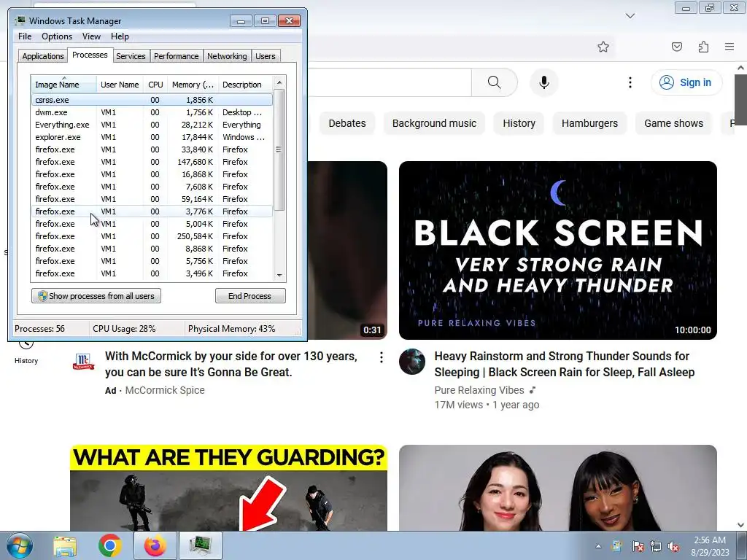Image resolution: width=747 pixels, height=560 pixels.
Task: Open the File menu in Task Manager
Action: coord(25,36)
